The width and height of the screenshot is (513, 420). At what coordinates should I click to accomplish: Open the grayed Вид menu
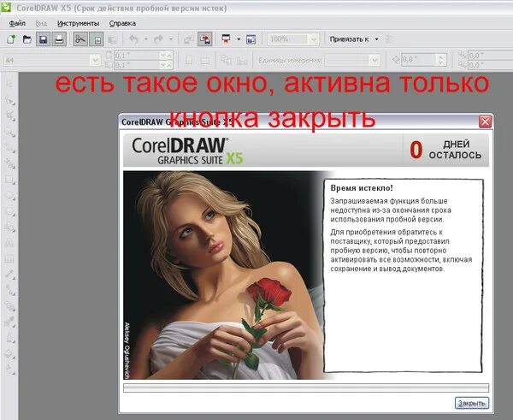click(x=41, y=24)
